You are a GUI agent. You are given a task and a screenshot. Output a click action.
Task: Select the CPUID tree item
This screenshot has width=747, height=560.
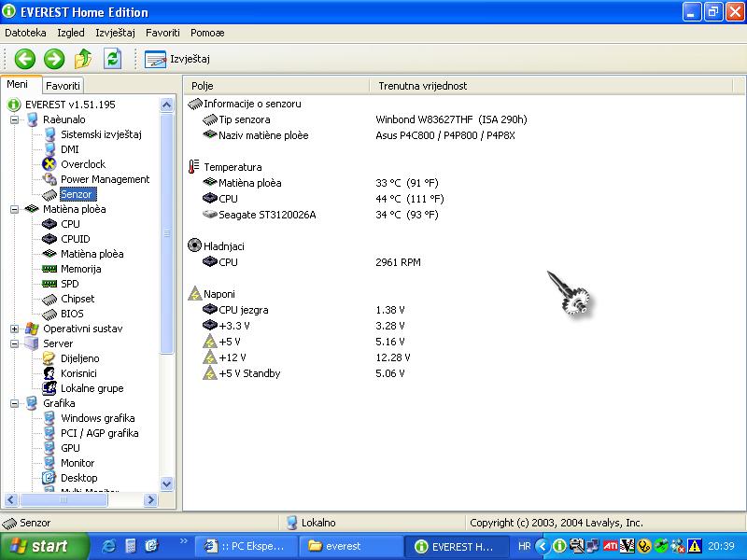pyautogui.click(x=75, y=239)
